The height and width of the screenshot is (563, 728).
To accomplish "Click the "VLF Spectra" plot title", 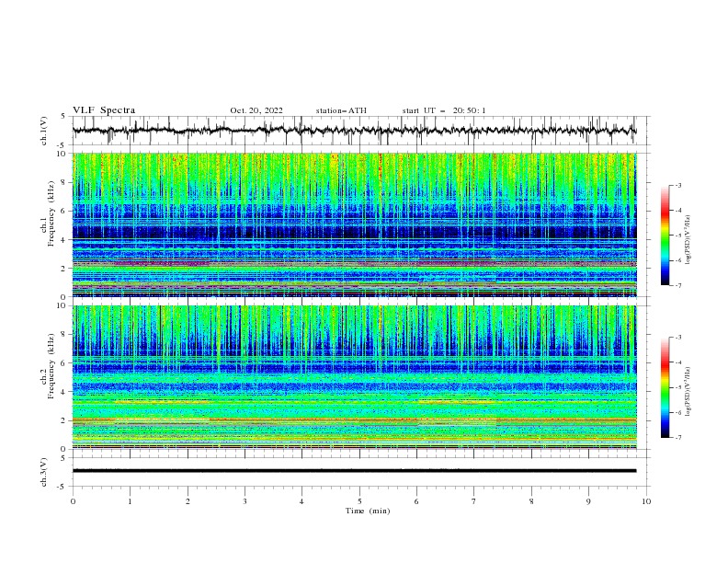I will [x=104, y=110].
